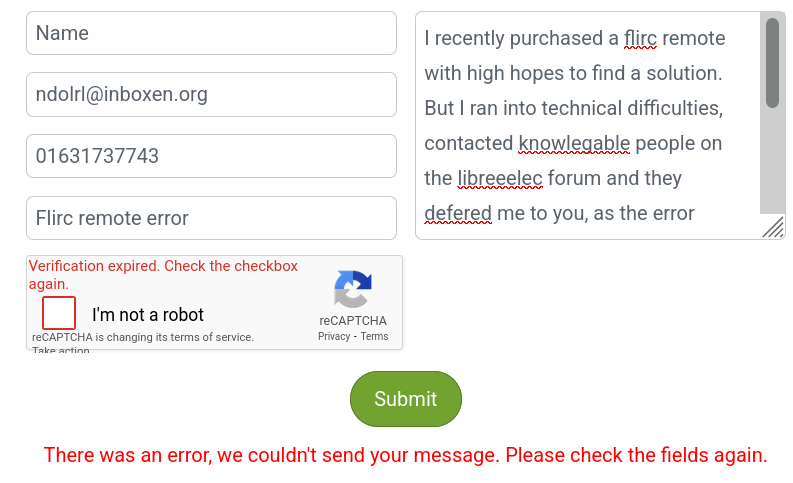793x483 pixels.
Task: Click the phone number field 01631737743
Action: tap(211, 156)
